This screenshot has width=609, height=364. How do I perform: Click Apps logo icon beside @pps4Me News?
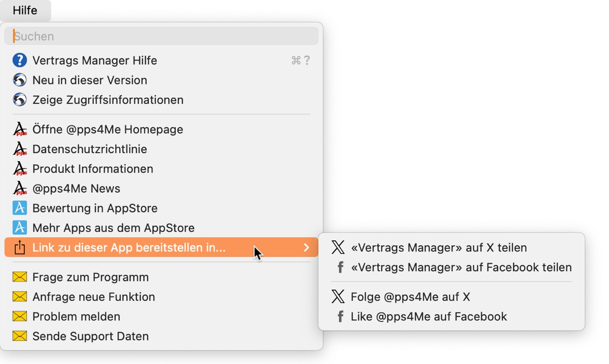19,189
